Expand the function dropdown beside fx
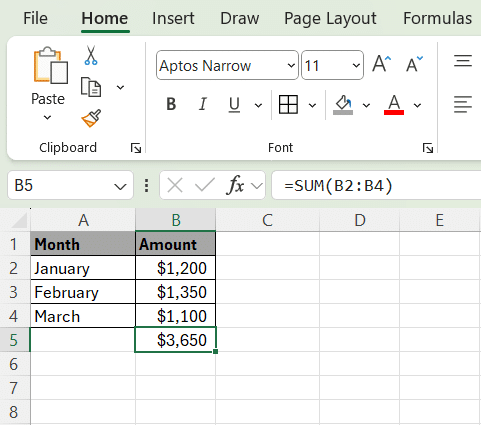Image resolution: width=481 pixels, height=425 pixels. [x=257, y=185]
